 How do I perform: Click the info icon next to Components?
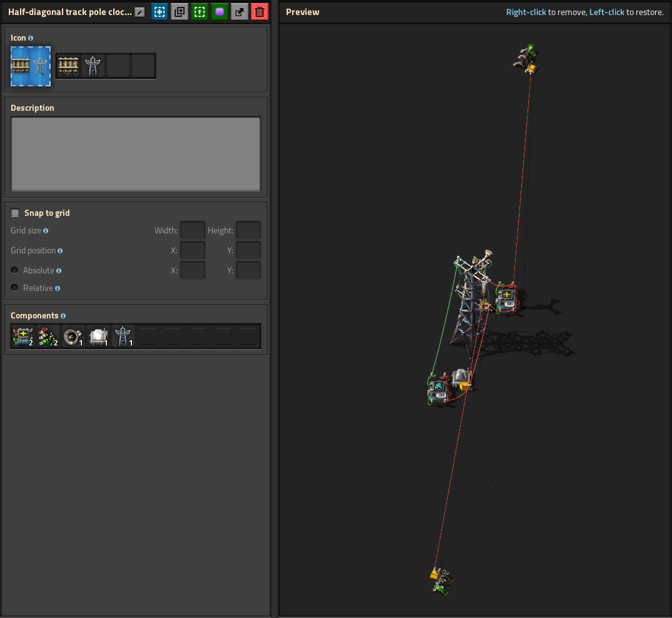click(x=63, y=316)
